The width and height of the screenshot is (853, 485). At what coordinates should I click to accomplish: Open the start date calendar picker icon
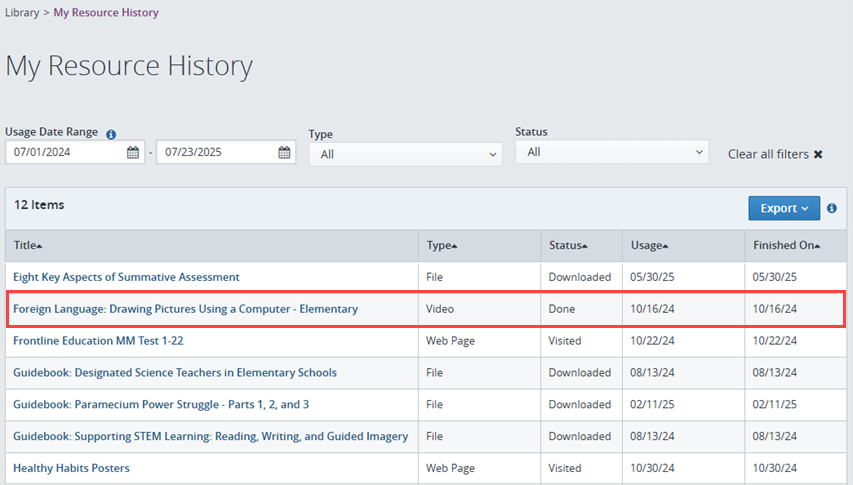pos(133,153)
